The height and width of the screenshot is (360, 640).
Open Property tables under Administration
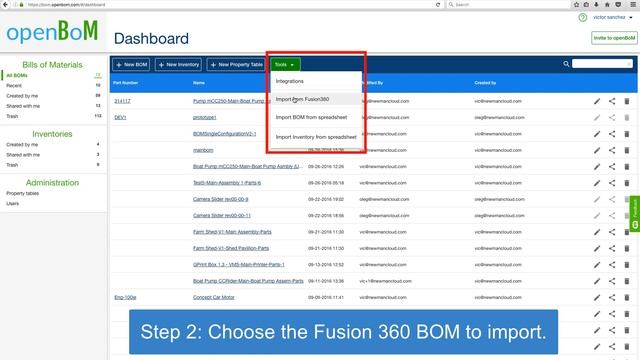[22, 193]
